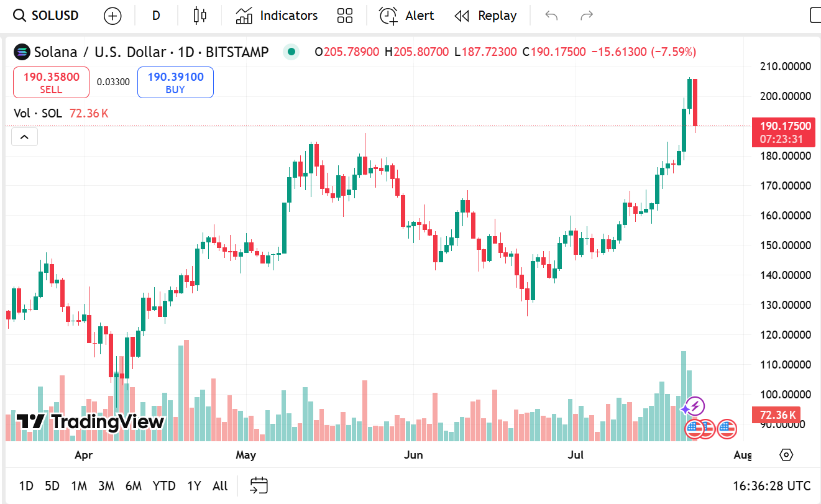Open the Indicators panel
The height and width of the screenshot is (504, 821).
point(277,16)
